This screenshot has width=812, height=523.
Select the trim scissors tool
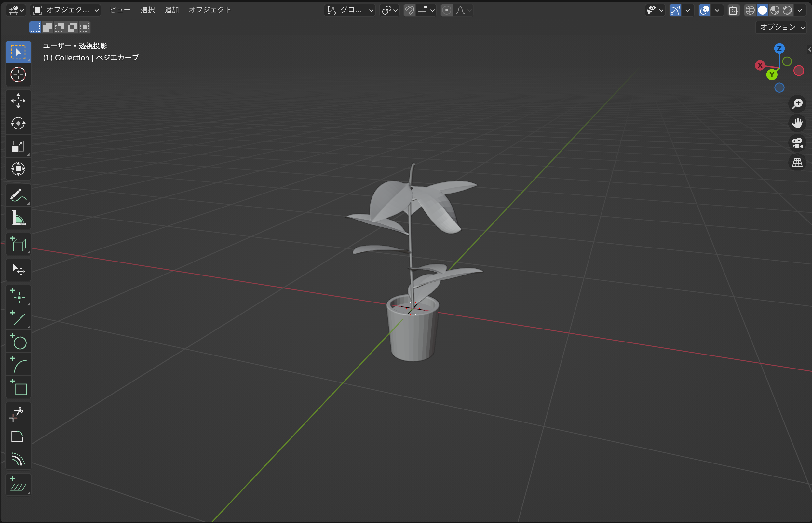coord(18,414)
